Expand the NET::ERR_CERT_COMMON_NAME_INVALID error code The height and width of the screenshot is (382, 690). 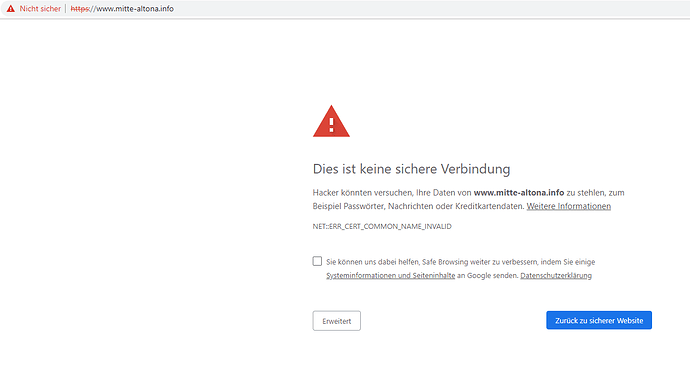pyautogui.click(x=382, y=226)
